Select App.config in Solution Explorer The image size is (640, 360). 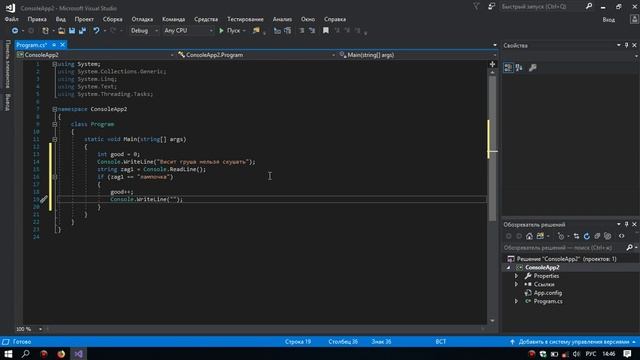tap(547, 293)
